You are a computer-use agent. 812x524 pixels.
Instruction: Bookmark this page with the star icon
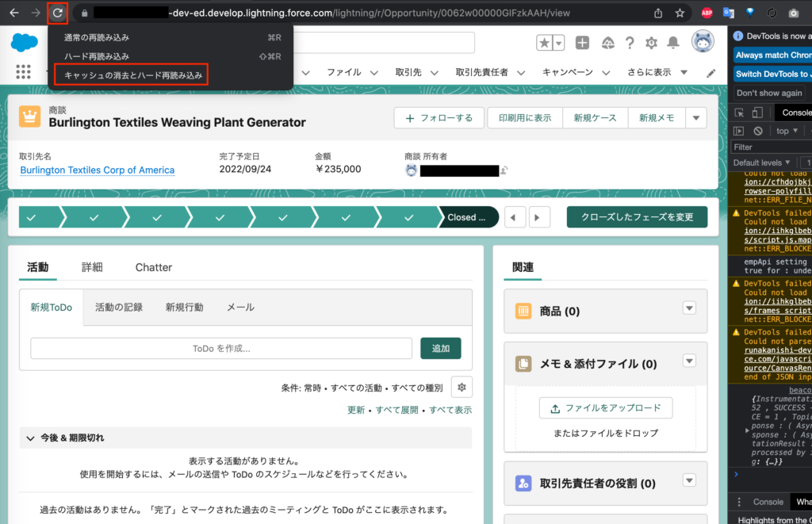point(680,13)
